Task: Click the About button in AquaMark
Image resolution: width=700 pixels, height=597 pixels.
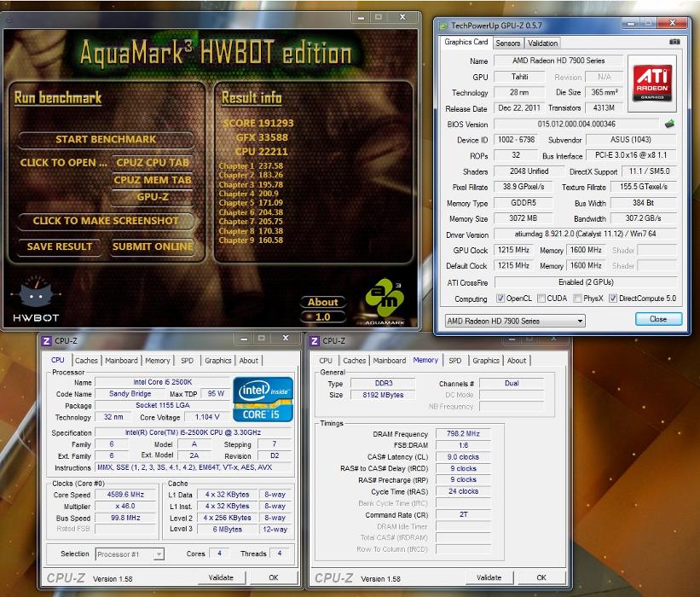Action: point(323,302)
